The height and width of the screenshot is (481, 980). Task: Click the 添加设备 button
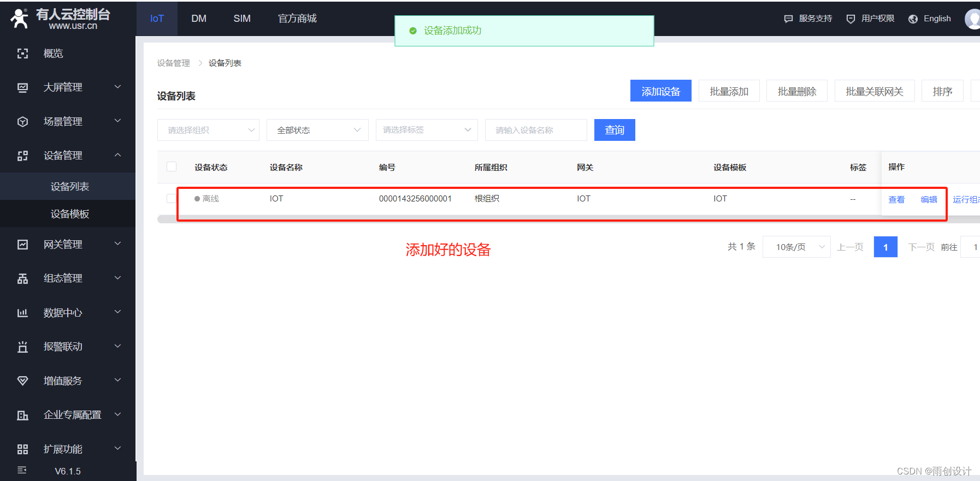(660, 91)
